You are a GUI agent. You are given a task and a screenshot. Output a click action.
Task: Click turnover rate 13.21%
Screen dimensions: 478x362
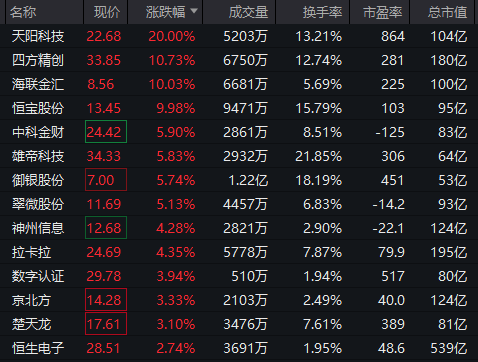point(319,36)
